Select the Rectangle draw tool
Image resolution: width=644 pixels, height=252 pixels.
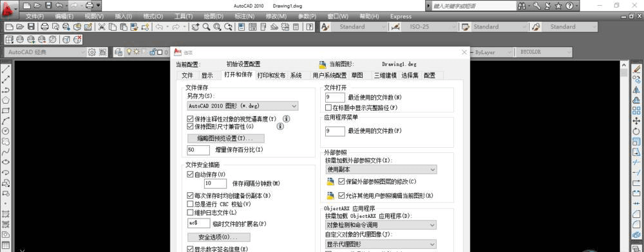coord(6,111)
